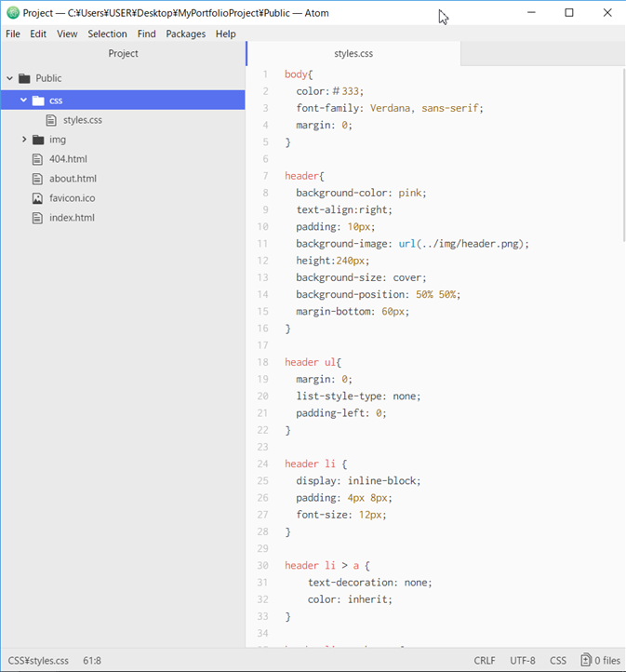Viewport: 626px width, 672px height.
Task: Click the 'header ul{' selector
Action: [313, 362]
